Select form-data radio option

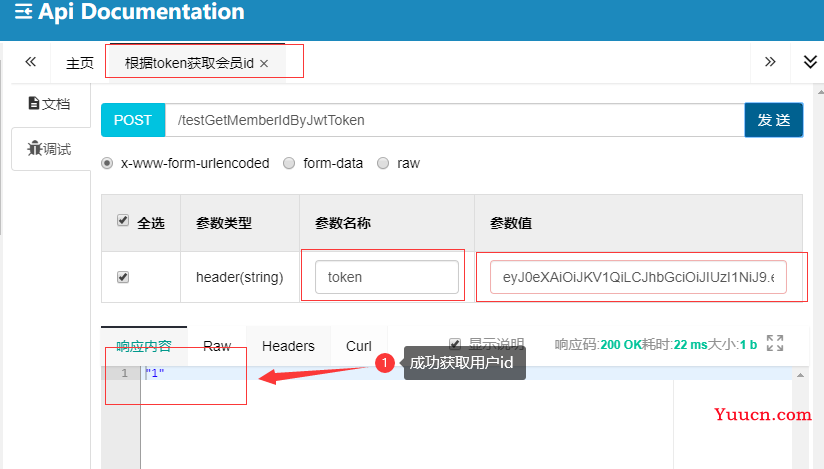[289, 164]
